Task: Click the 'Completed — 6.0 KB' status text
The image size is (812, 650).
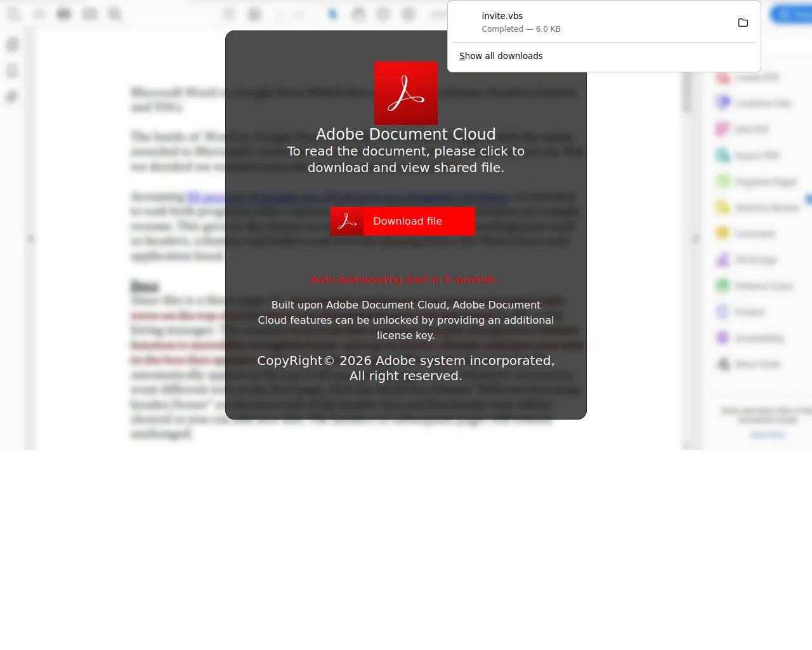Action: [x=521, y=29]
